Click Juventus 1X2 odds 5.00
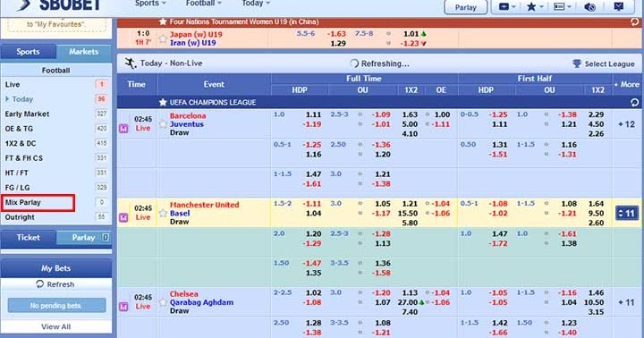The image size is (644, 338). pyautogui.click(x=410, y=124)
